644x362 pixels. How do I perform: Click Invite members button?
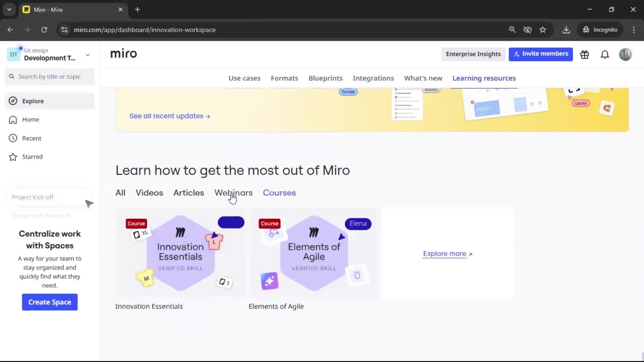pos(541,54)
